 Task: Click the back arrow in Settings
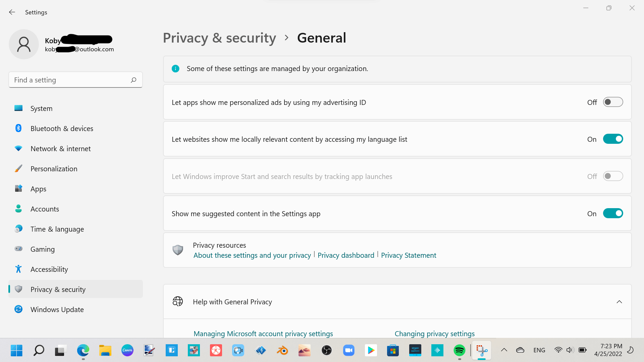[12, 12]
